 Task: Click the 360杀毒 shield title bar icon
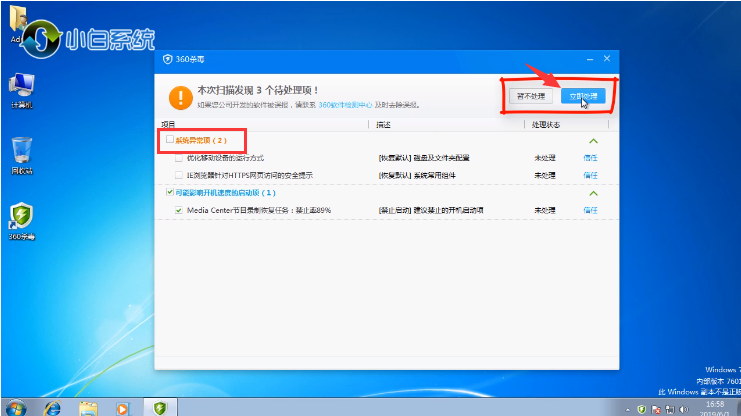pos(167,59)
